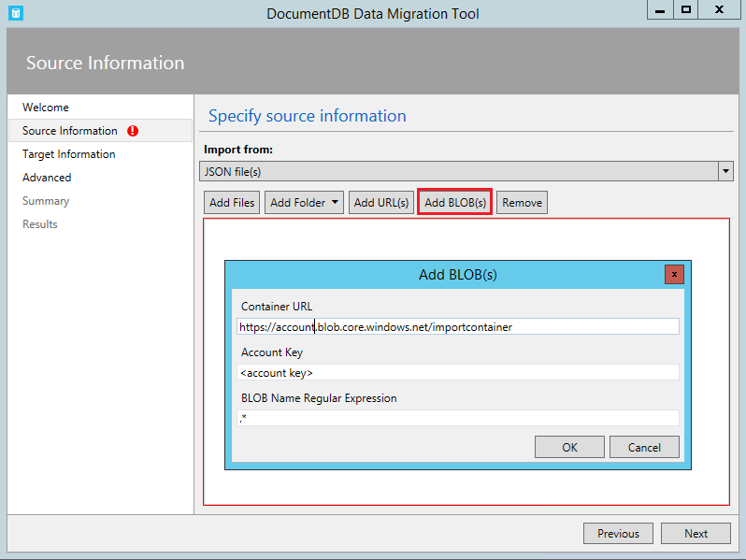Proceed with the Next button
746x560 pixels.
pos(696,533)
